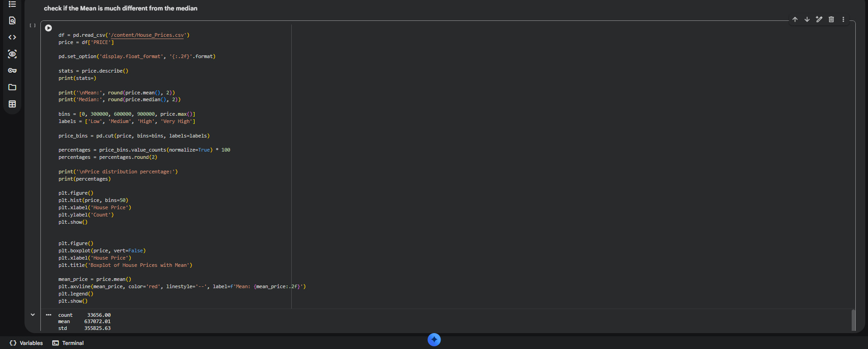
Task: Collapse the cell output with chevron
Action: (33, 315)
